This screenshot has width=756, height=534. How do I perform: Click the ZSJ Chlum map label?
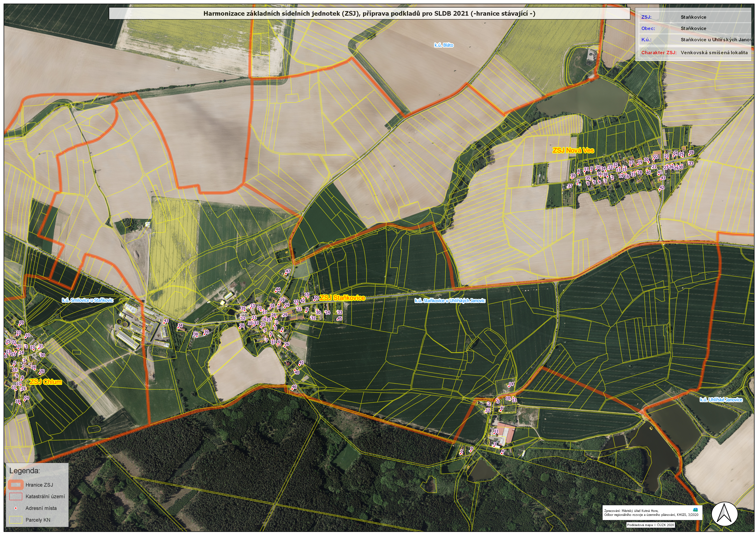[45, 382]
